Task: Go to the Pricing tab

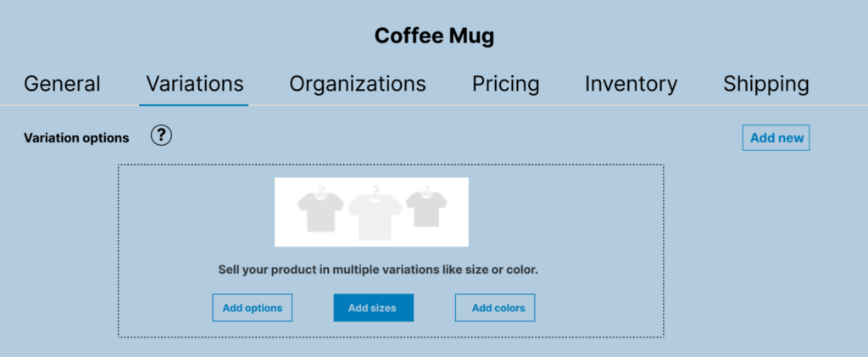Action: pyautogui.click(x=505, y=84)
